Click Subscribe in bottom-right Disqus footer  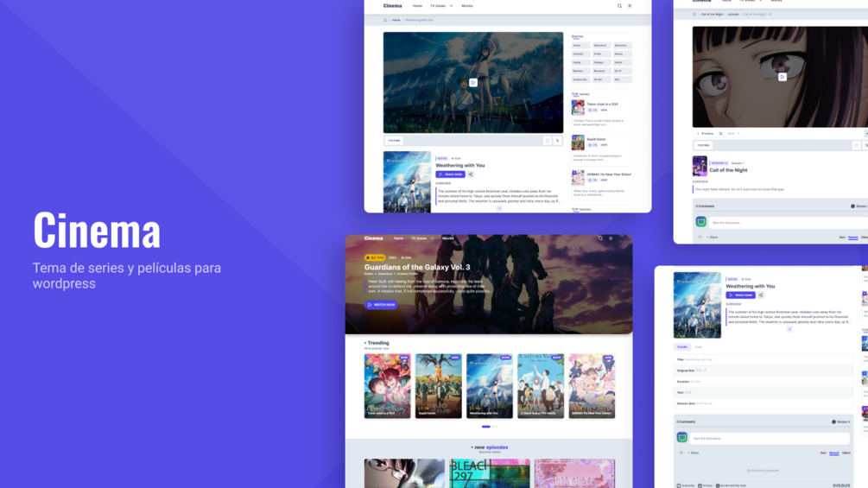686,485
